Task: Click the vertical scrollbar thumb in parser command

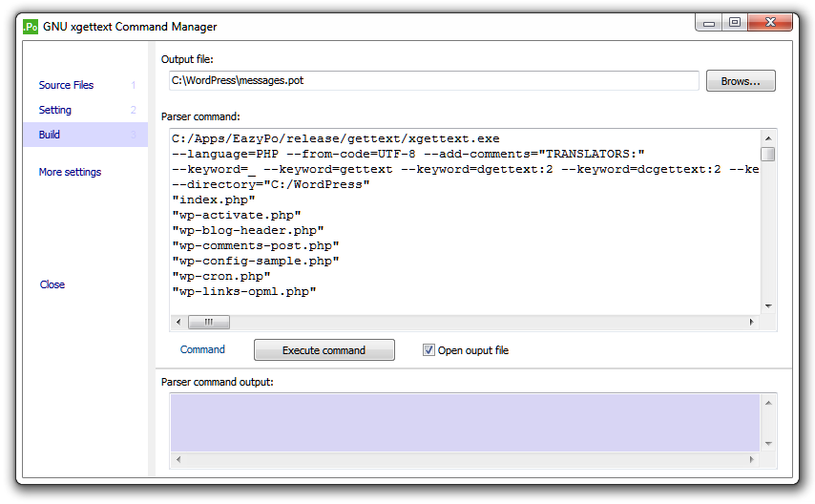Action: (x=768, y=155)
